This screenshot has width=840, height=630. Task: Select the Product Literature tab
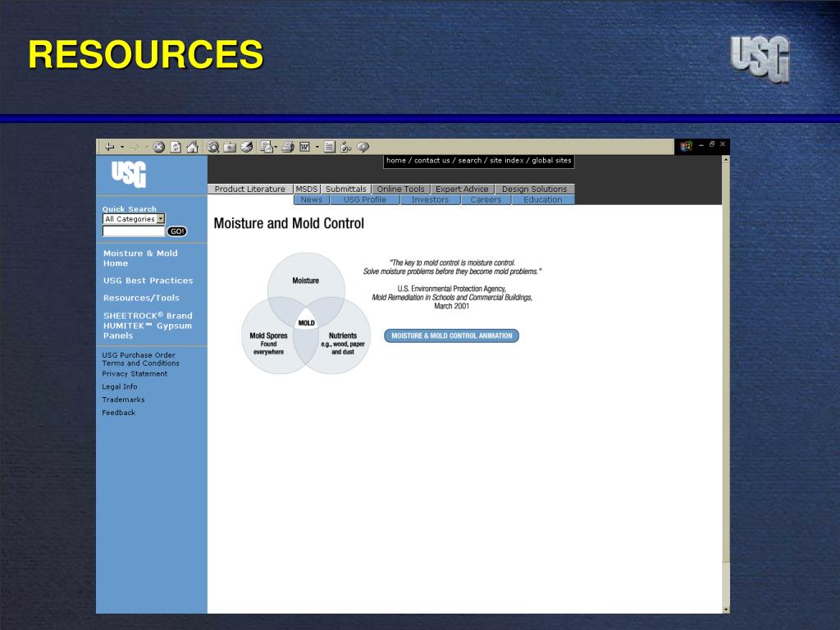pyautogui.click(x=250, y=189)
